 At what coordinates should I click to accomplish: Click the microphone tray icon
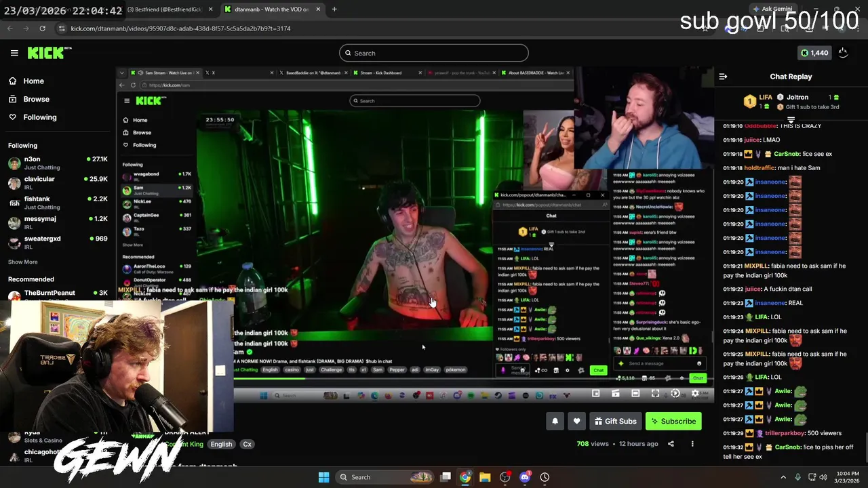797,477
